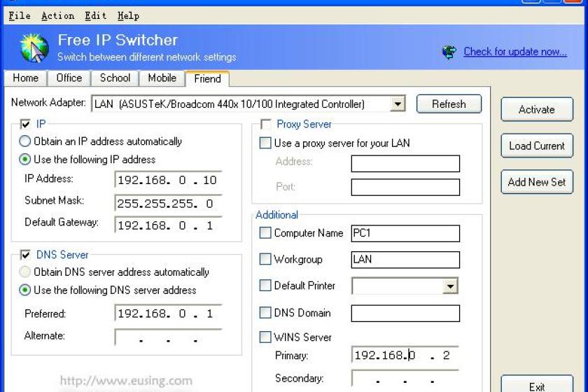
Task: Select the Friend tab
Action: 207,79
